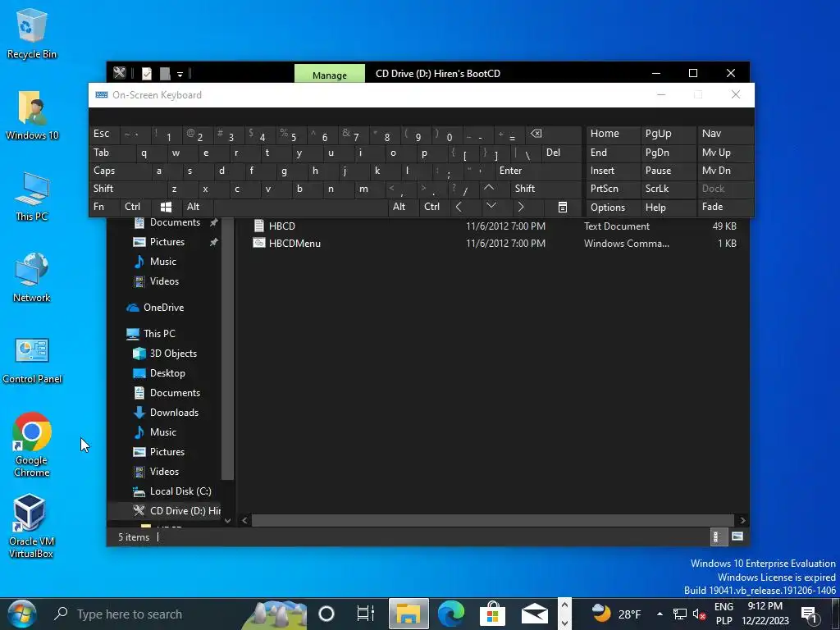The image size is (840, 630).
Task: Click the Options key on keyboard
Action: coord(612,207)
